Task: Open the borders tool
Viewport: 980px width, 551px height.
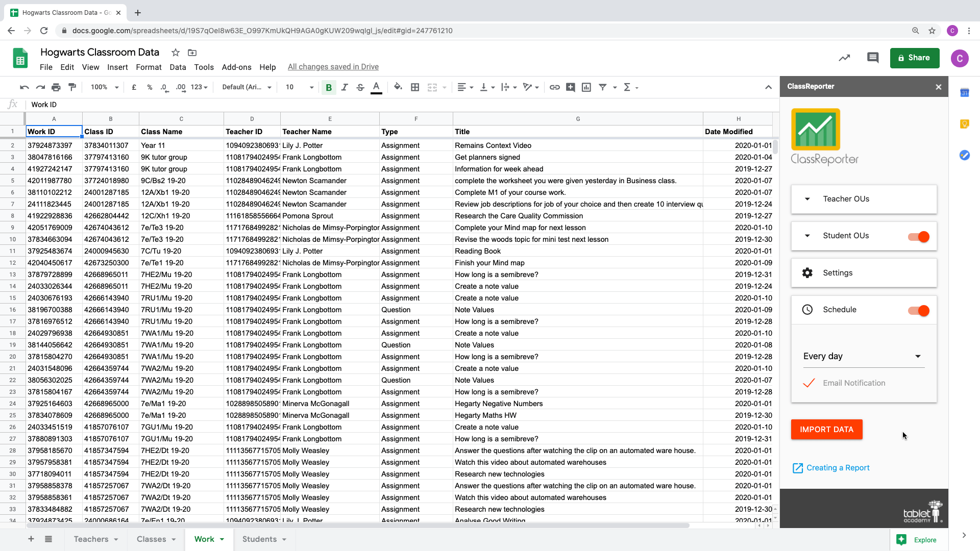Action: click(415, 87)
